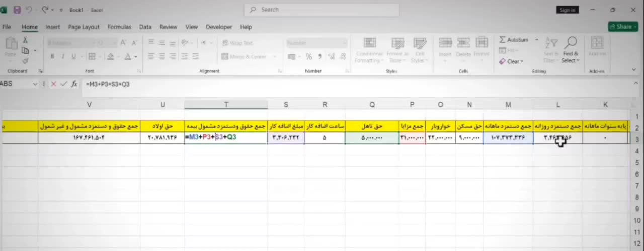Toggle Underline formatting
644x251 pixels.
[x=73, y=56]
